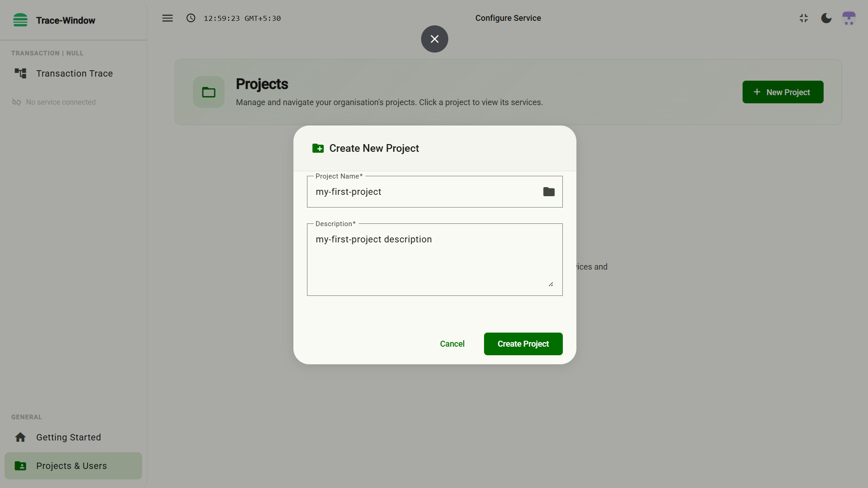868x488 pixels.
Task: Click the Configure Service title text
Action: pyautogui.click(x=508, y=18)
